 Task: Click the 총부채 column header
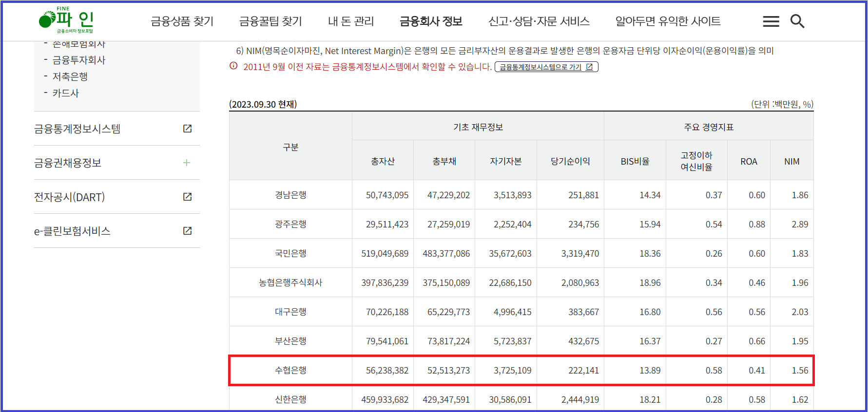click(444, 161)
